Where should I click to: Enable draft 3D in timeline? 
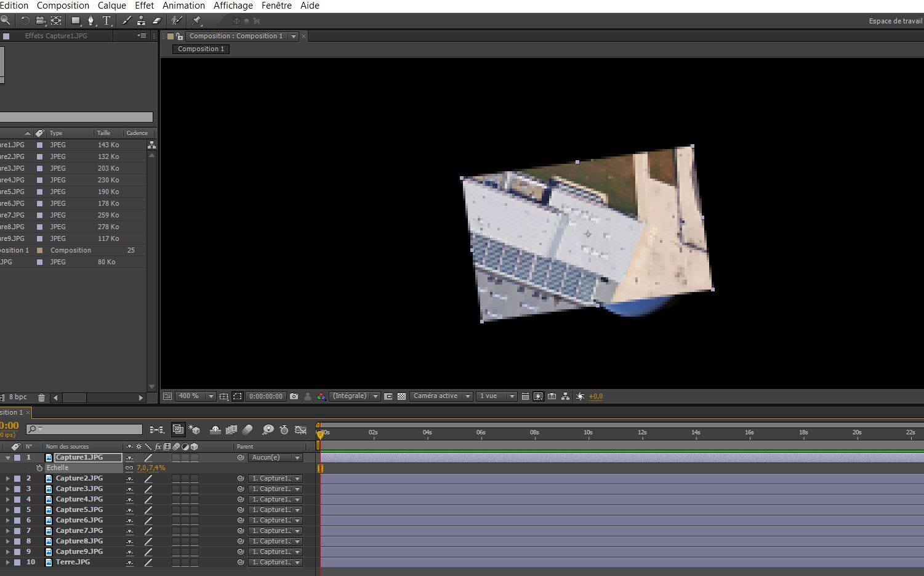coord(195,429)
